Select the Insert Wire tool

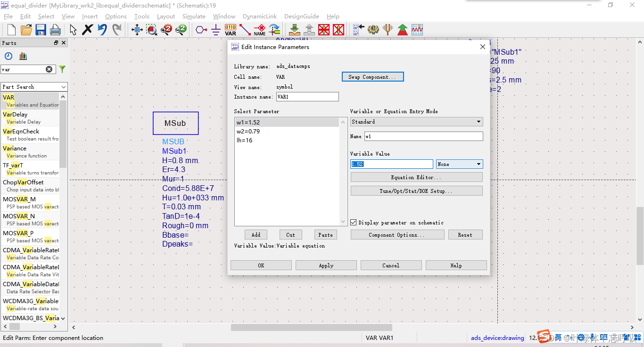[x=245, y=30]
